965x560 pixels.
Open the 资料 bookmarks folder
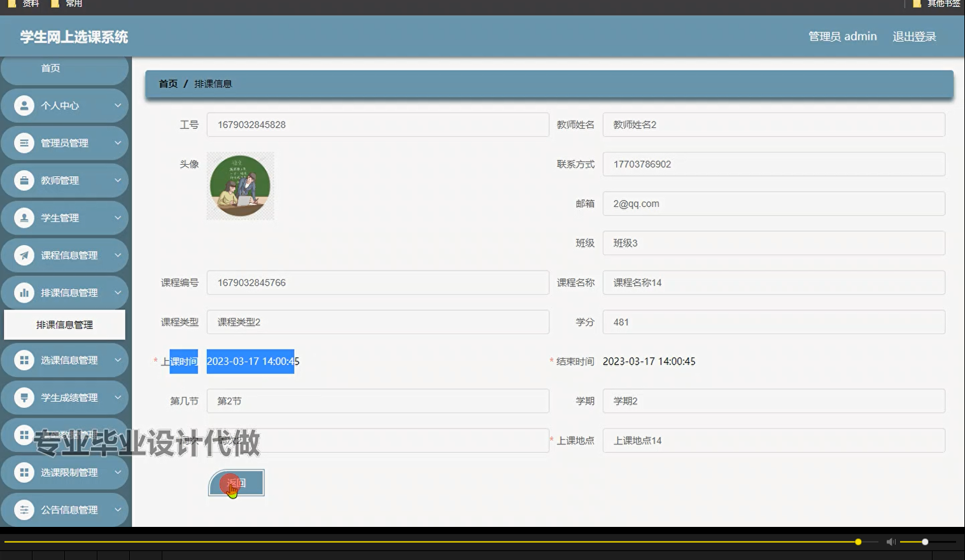point(27,4)
